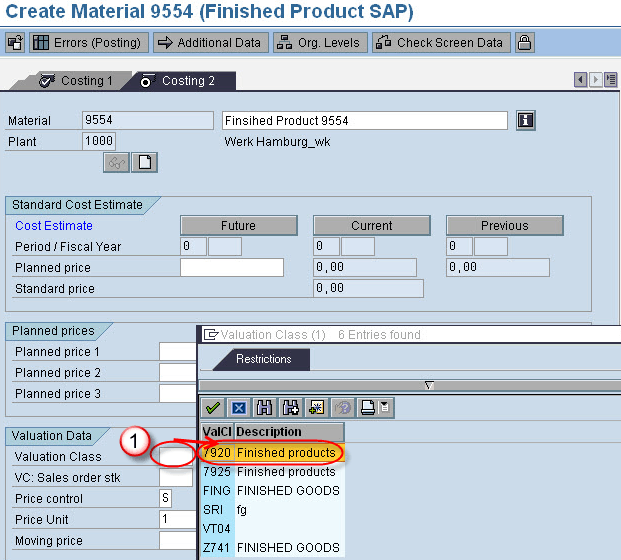Click the material info icon next to description
621x560 pixels.
[x=526, y=121]
